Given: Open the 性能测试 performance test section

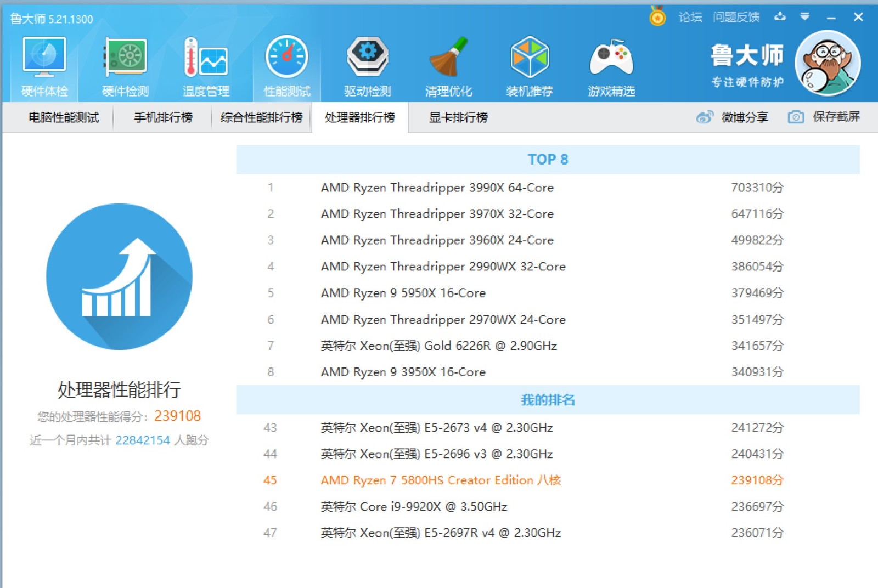Looking at the screenshot, I should pyautogui.click(x=287, y=67).
